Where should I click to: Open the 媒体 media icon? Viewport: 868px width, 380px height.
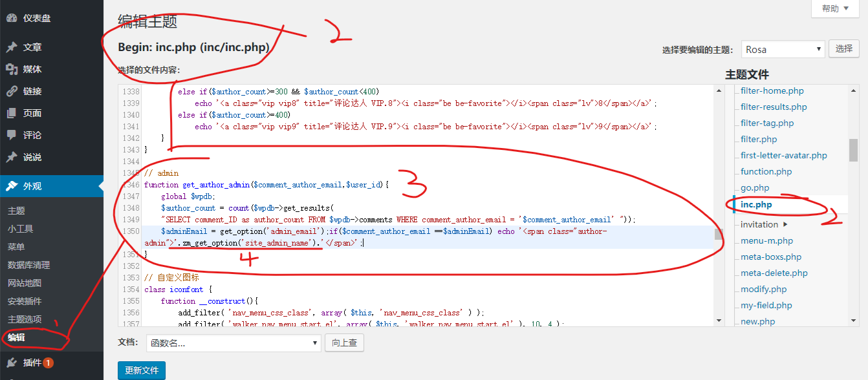point(12,69)
